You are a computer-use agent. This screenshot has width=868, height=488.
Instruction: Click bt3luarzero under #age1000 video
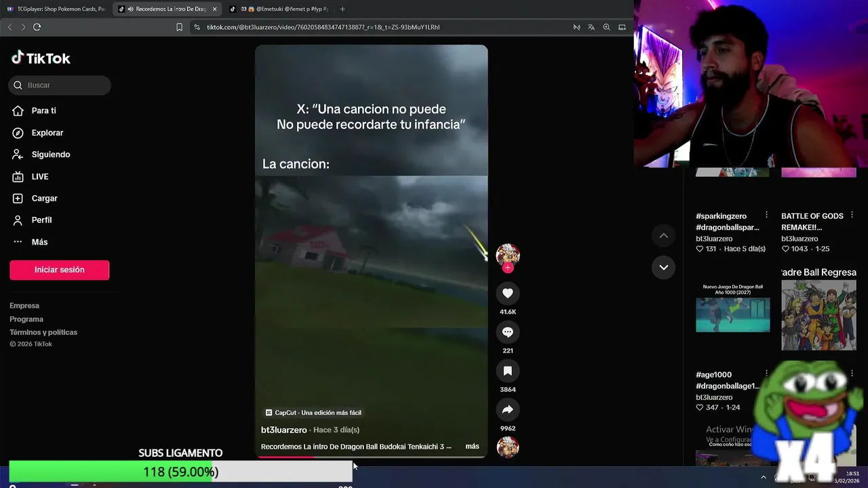tap(714, 397)
